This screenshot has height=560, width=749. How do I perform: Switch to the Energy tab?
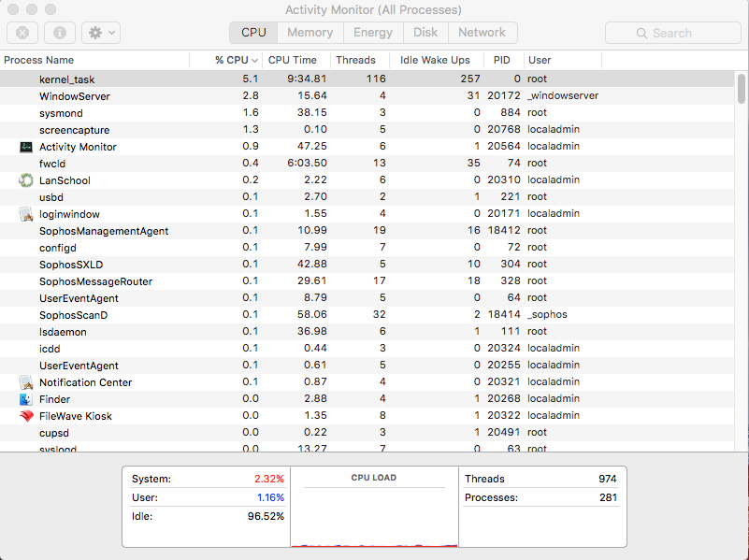click(x=372, y=33)
